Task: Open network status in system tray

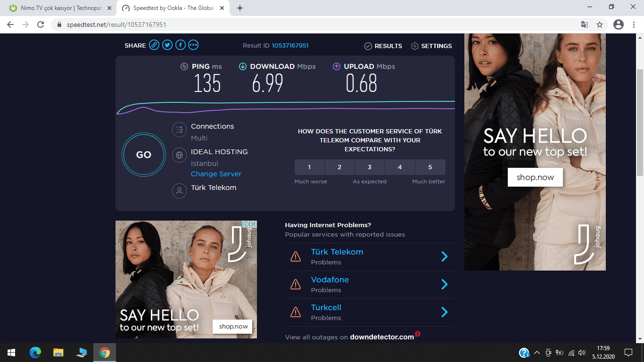Action: coord(571,353)
